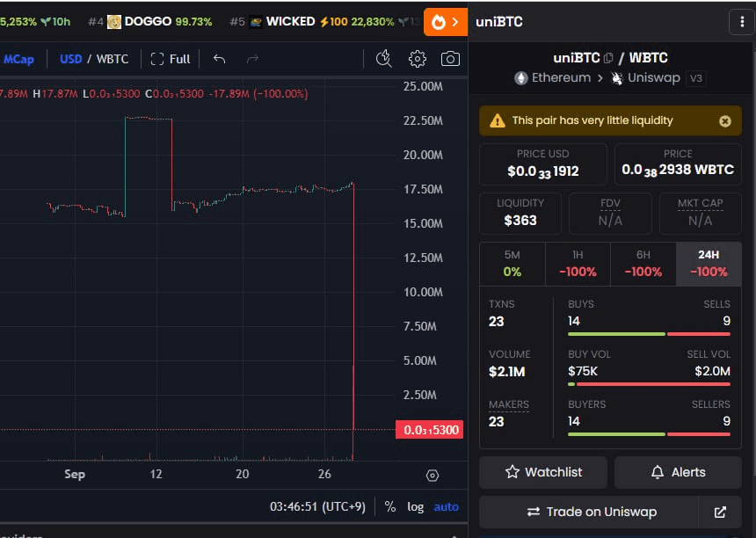
Task: Click the Trade on Uniswap button
Action: tap(589, 512)
